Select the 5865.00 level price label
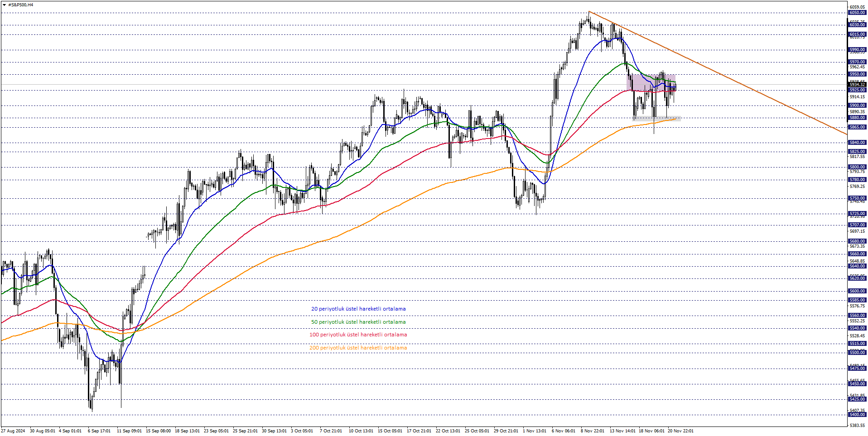The image size is (868, 436). coord(857,127)
